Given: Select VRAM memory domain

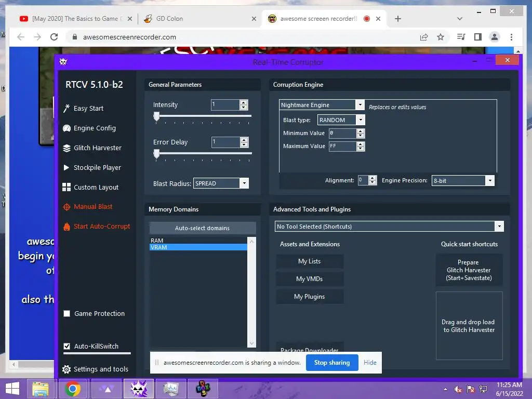Looking at the screenshot, I should click(x=198, y=247).
